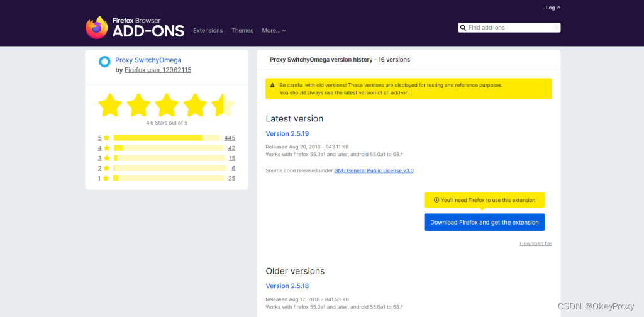644x317 pixels.
Task: Click the Older versions heading
Action: pos(295,271)
